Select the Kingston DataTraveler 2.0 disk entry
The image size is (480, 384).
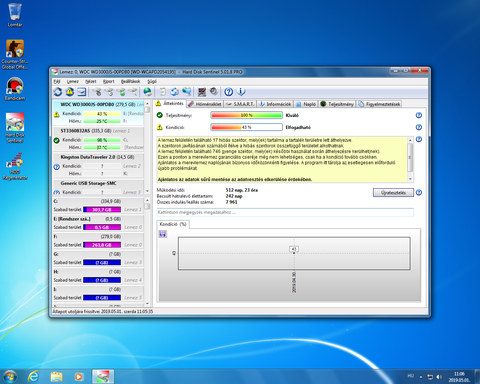98,165
